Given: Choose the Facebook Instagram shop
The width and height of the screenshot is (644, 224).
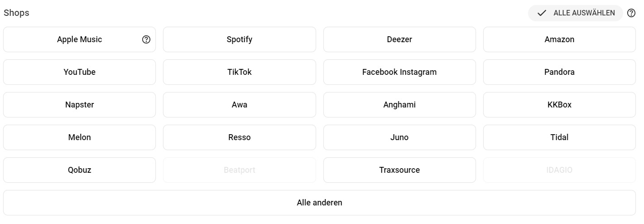Looking at the screenshot, I should click(399, 72).
